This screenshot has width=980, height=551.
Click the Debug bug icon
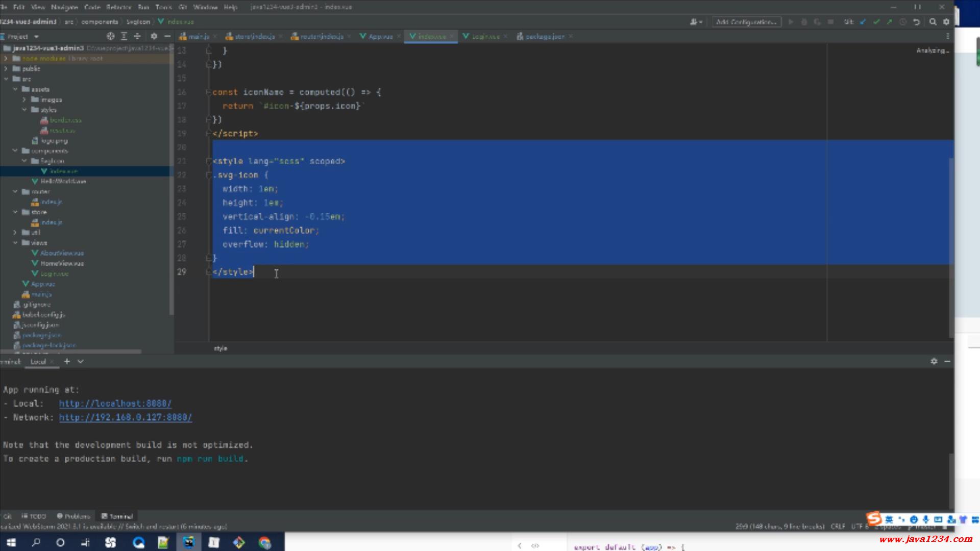coord(804,22)
